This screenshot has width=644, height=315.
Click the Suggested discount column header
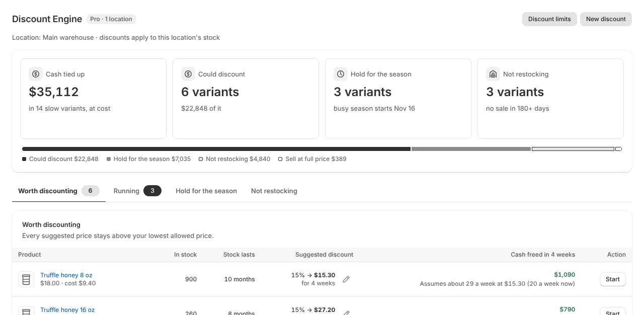(324, 255)
